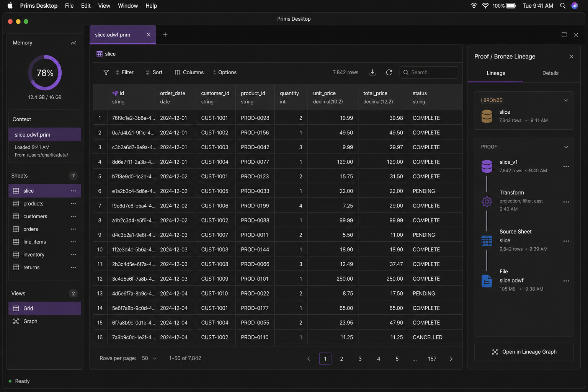Switch to the Lineage tab
The height and width of the screenshot is (392, 588).
pos(496,73)
